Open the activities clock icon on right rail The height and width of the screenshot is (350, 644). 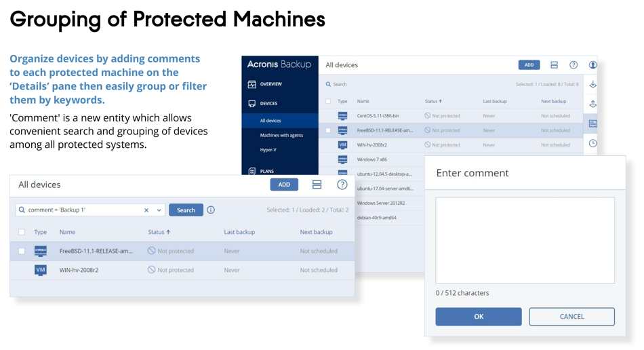pyautogui.click(x=592, y=143)
